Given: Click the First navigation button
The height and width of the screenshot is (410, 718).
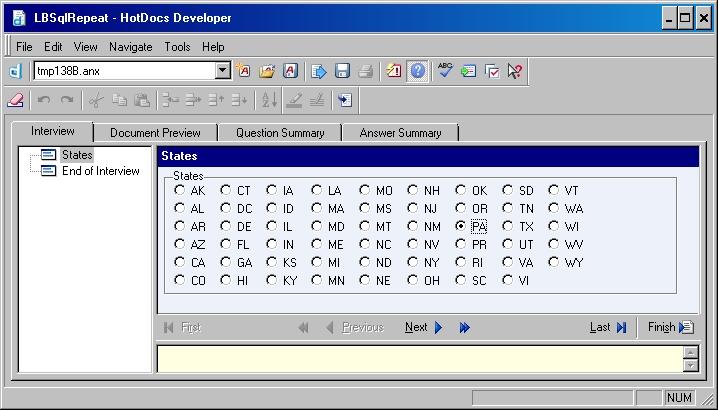Looking at the screenshot, I should pos(182,327).
